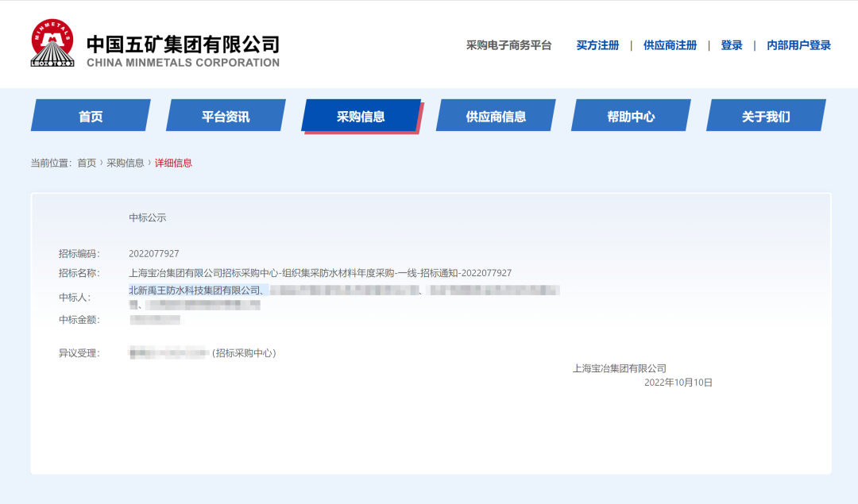
Task: Click 详细信息 in the breadcrumb
Action: (x=173, y=163)
